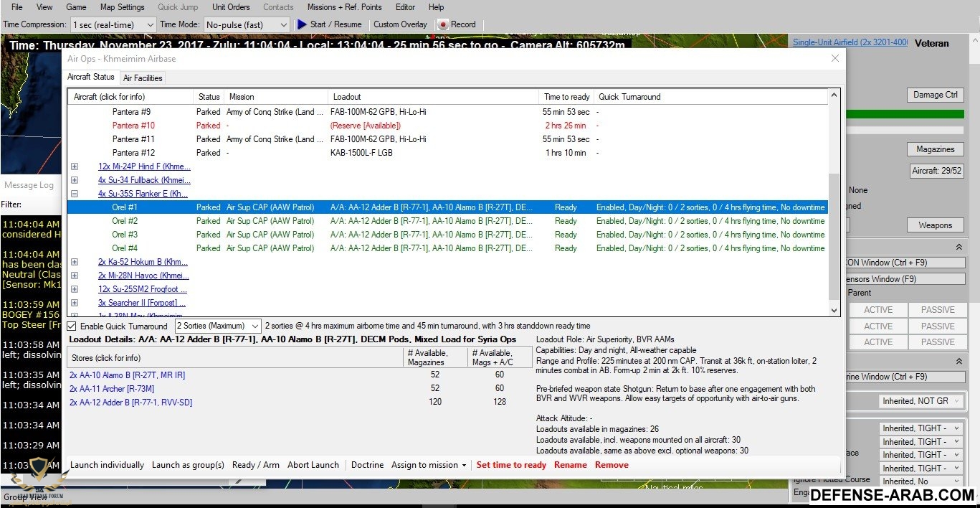
Task: Open the Time Compression dropdown
Action: point(113,24)
